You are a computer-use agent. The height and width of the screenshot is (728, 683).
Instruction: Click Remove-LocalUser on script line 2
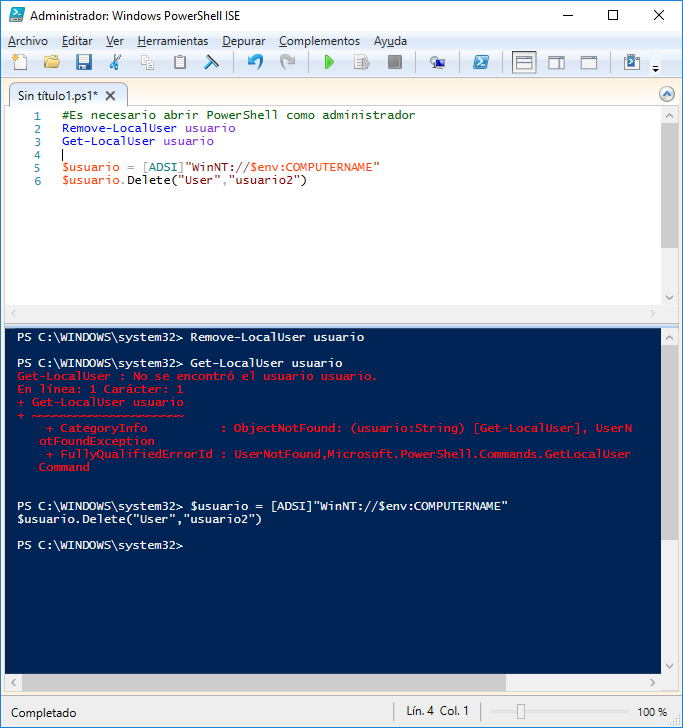(119, 128)
